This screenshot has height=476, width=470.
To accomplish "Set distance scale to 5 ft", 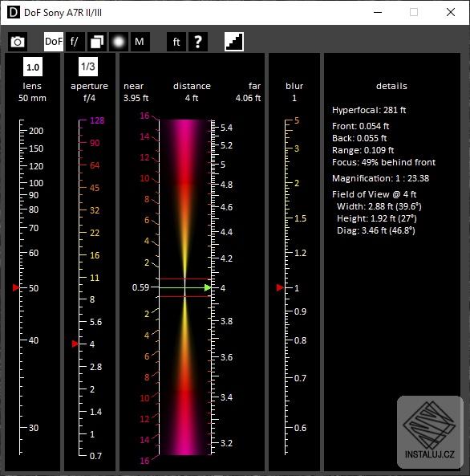I will click(x=223, y=165).
